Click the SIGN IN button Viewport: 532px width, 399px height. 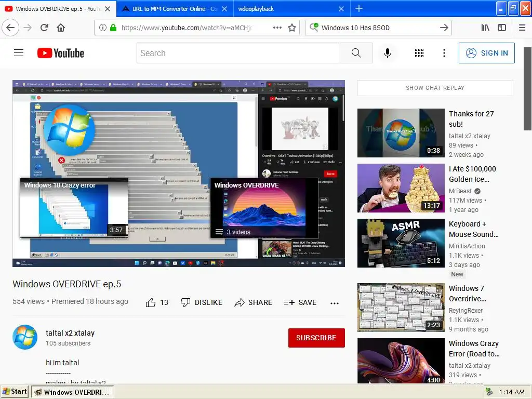pyautogui.click(x=486, y=53)
